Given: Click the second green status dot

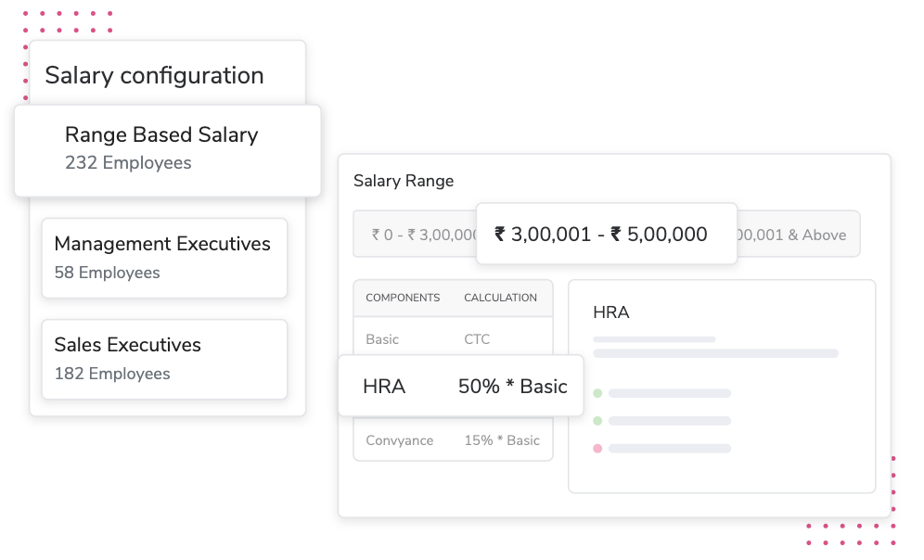Looking at the screenshot, I should tap(597, 421).
